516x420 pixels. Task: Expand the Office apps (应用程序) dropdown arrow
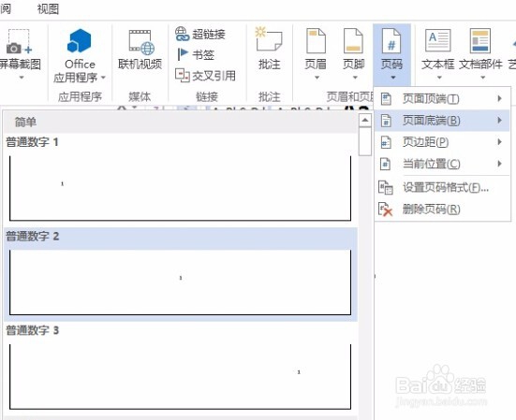tap(103, 78)
